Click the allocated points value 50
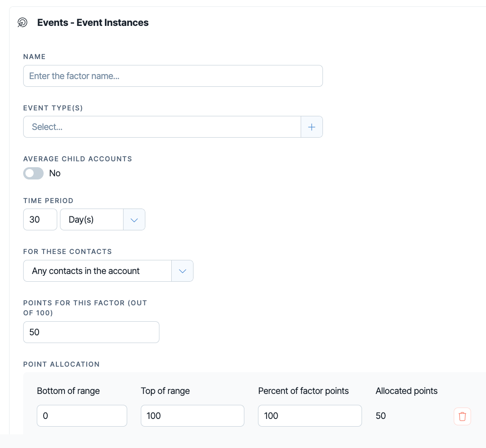This screenshot has width=486, height=448. [x=381, y=416]
